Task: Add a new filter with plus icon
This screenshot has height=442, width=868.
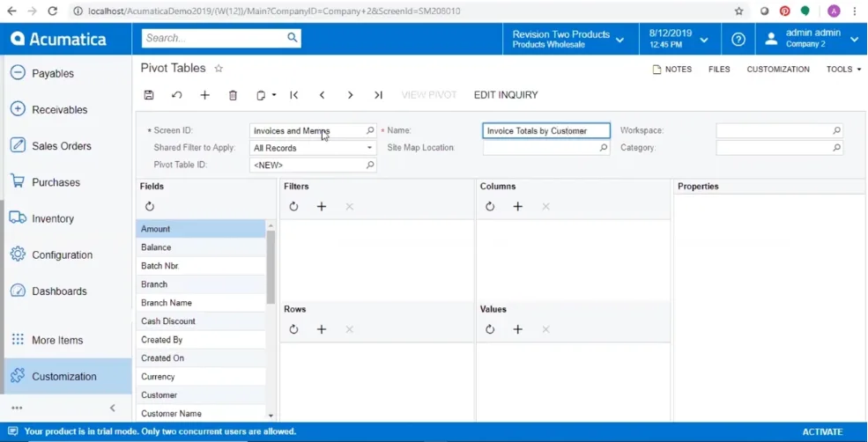Action: [322, 206]
